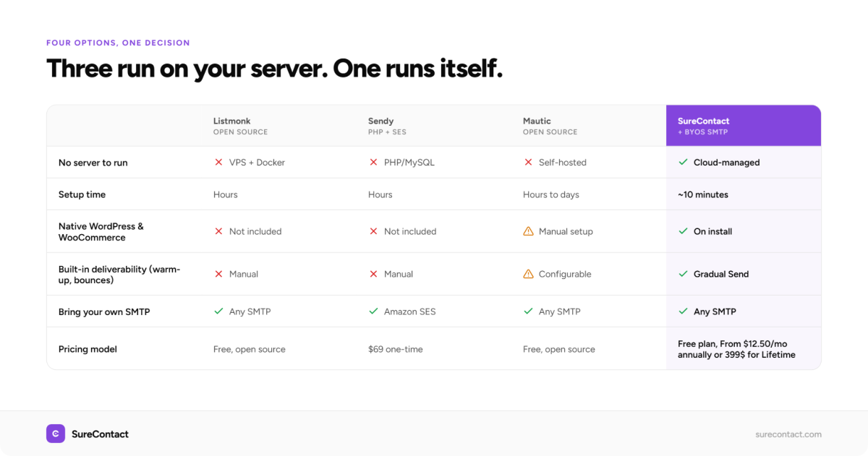Image resolution: width=868 pixels, height=456 pixels.
Task: Click the '+ BYOS SMTP' subtitle under SureContact
Action: tap(702, 132)
